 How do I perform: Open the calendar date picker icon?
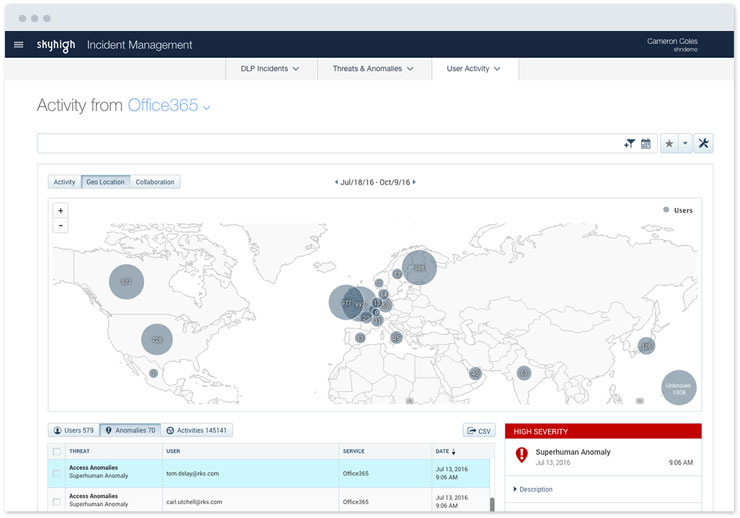click(x=646, y=143)
